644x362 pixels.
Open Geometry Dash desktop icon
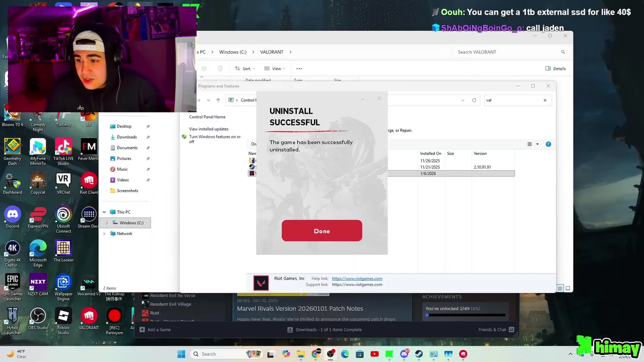pyautogui.click(x=13, y=152)
